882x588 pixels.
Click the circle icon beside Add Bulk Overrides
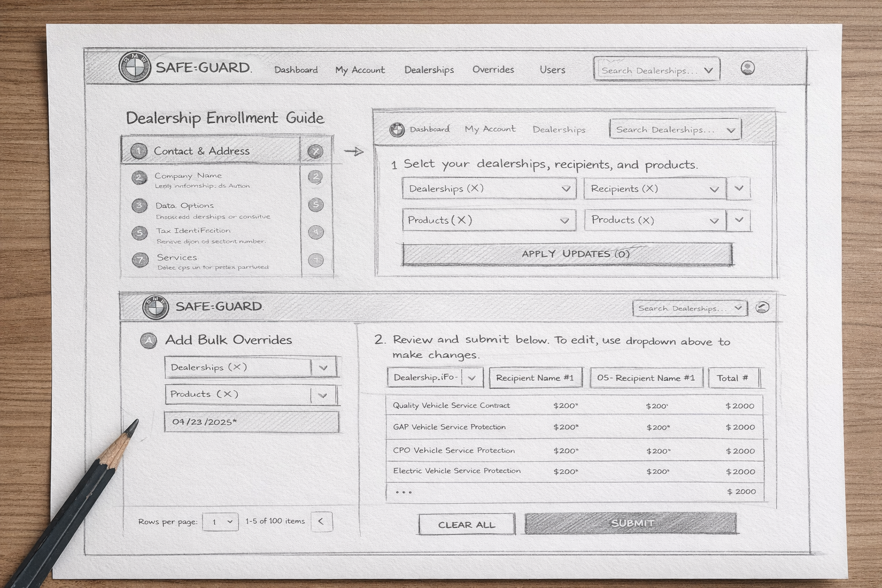148,341
